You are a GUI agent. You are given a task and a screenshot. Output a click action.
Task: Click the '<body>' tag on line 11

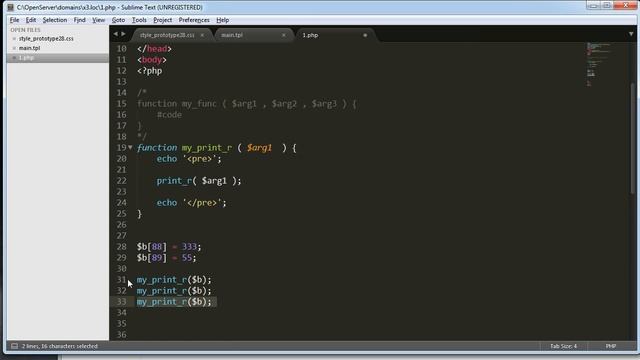click(152, 60)
